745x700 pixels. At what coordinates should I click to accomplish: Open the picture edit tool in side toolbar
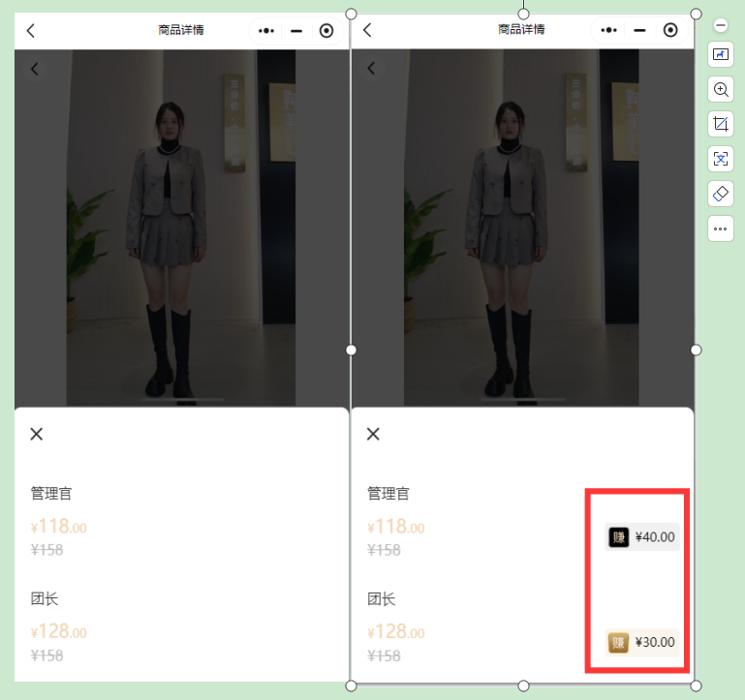tap(720, 55)
